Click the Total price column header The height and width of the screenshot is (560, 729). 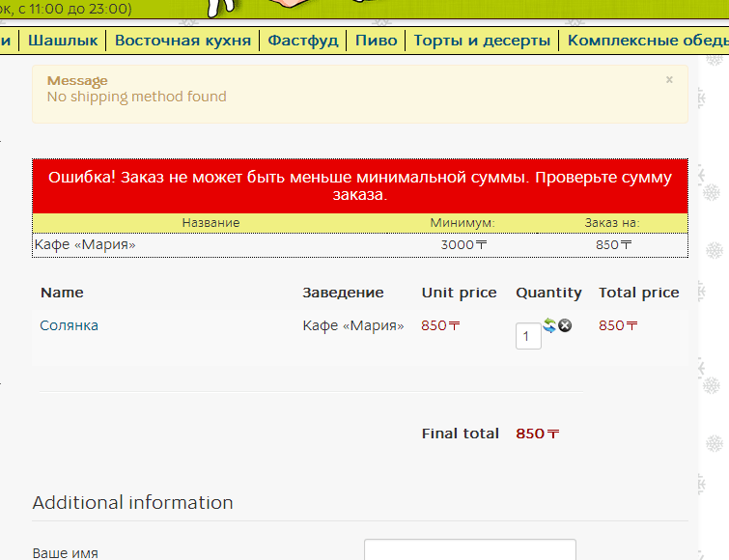click(x=639, y=293)
